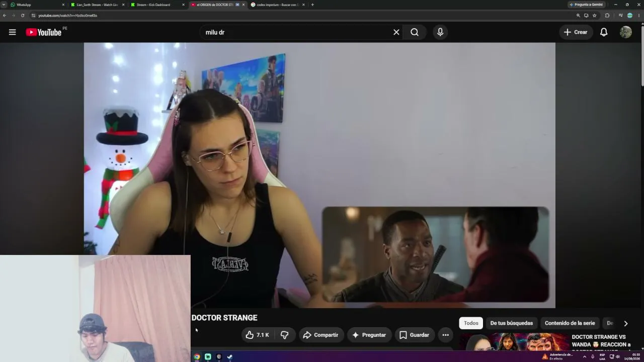Open the OBS taskbar icon

click(x=219, y=357)
